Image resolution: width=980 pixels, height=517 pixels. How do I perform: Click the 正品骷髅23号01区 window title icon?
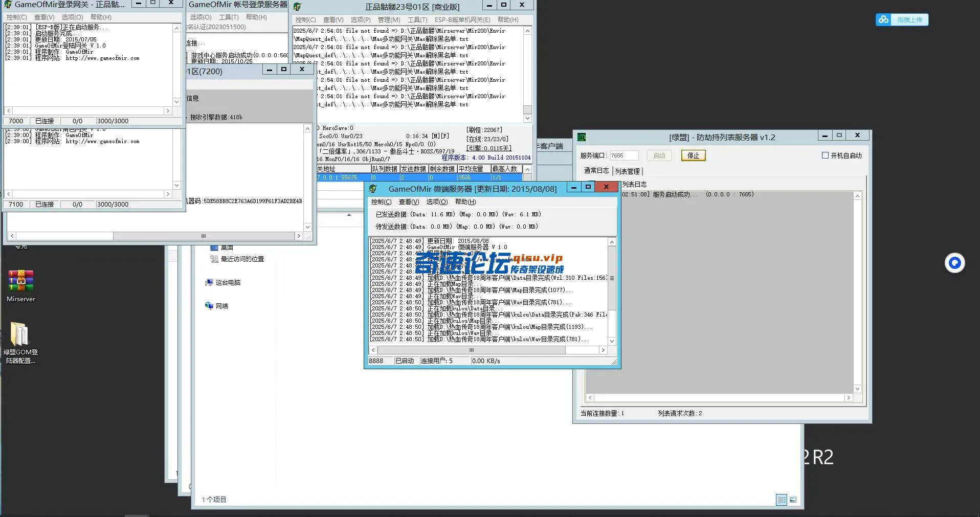tap(297, 7)
